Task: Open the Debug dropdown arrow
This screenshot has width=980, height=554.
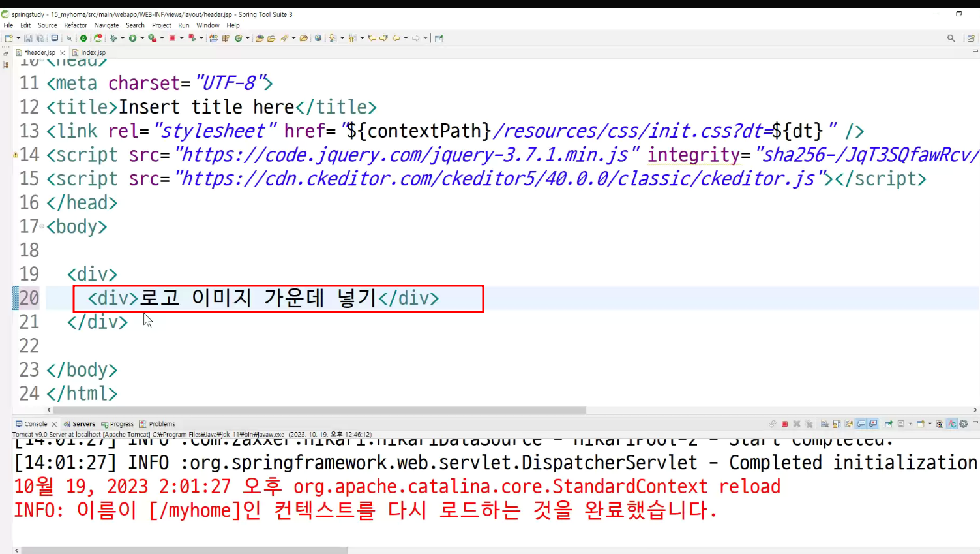Action: coord(123,38)
